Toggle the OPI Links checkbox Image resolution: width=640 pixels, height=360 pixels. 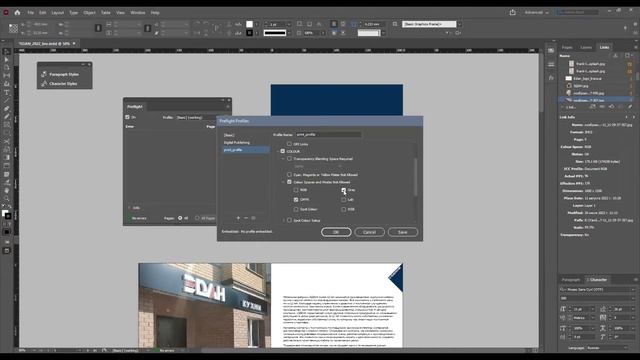point(289,144)
